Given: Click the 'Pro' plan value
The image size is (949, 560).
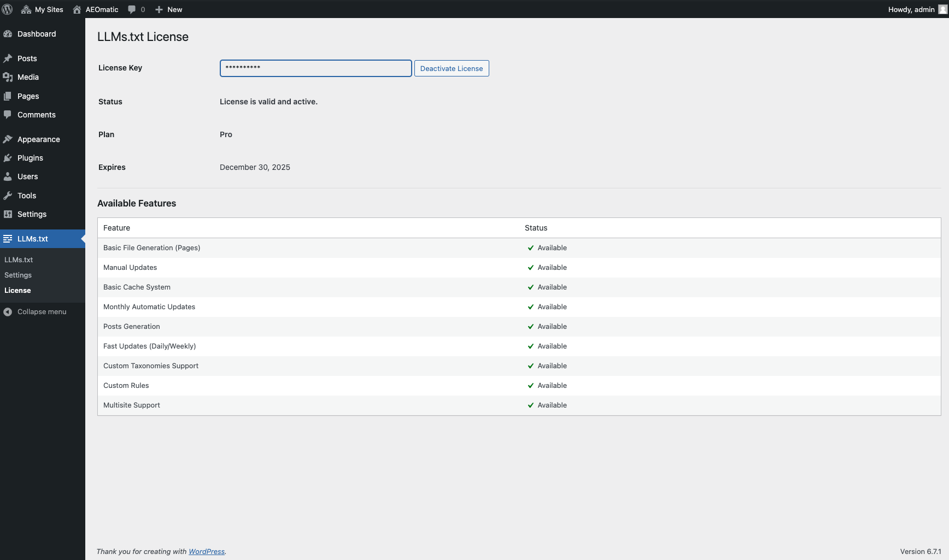Looking at the screenshot, I should tap(226, 134).
